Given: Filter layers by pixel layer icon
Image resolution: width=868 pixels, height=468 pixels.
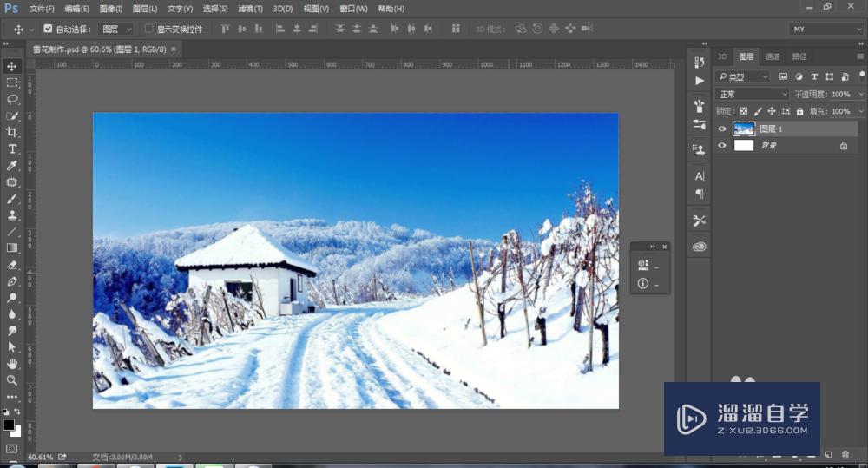Looking at the screenshot, I should 783,76.
